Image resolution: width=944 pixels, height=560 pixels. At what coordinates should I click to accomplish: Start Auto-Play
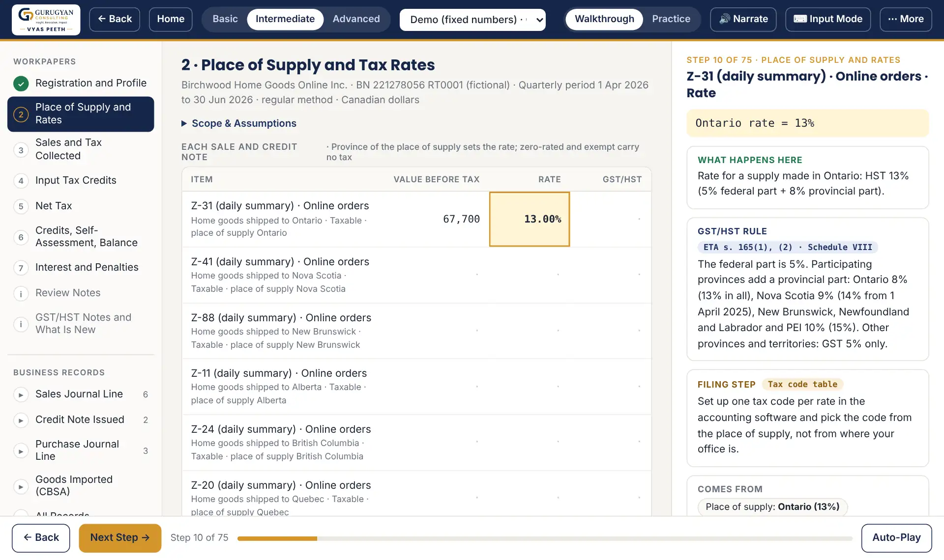click(x=896, y=538)
